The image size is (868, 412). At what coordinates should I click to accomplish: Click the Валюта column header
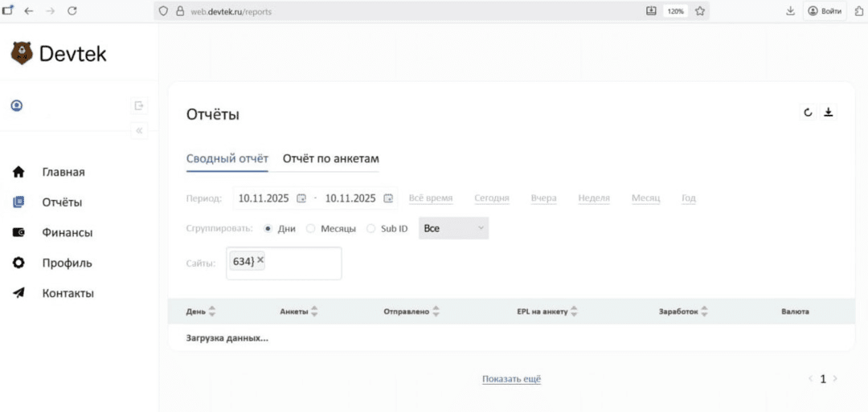795,312
